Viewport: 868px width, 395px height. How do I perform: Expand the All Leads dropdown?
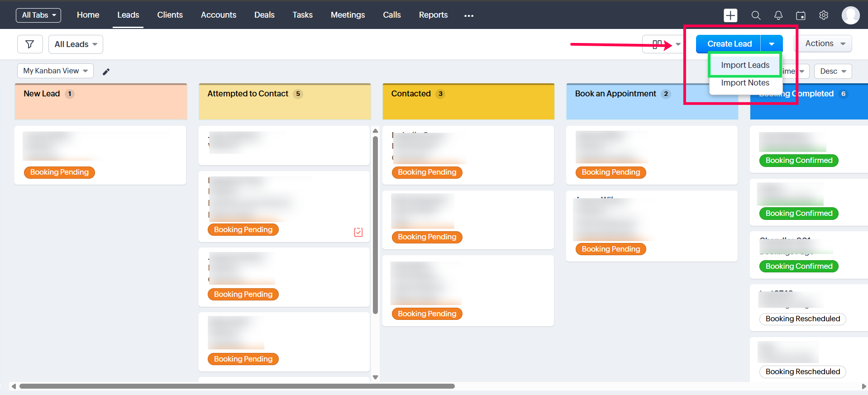76,44
